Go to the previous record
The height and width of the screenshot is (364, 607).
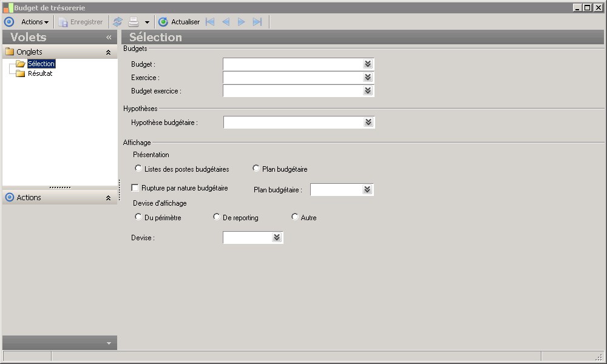[x=226, y=22]
